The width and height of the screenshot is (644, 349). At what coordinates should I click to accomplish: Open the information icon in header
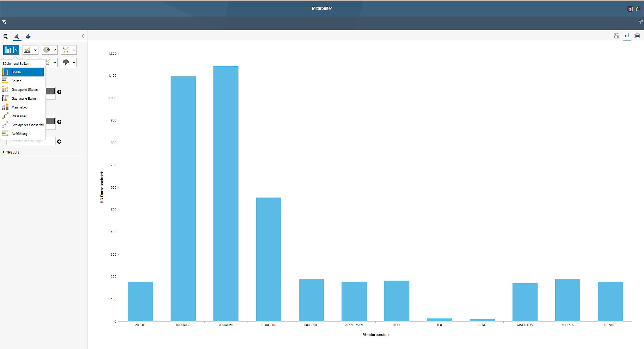coord(630,9)
